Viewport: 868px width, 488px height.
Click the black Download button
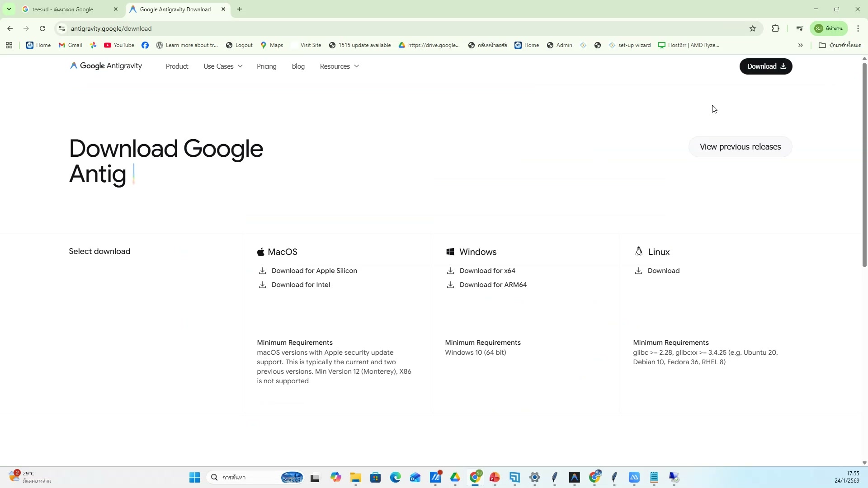(766, 66)
